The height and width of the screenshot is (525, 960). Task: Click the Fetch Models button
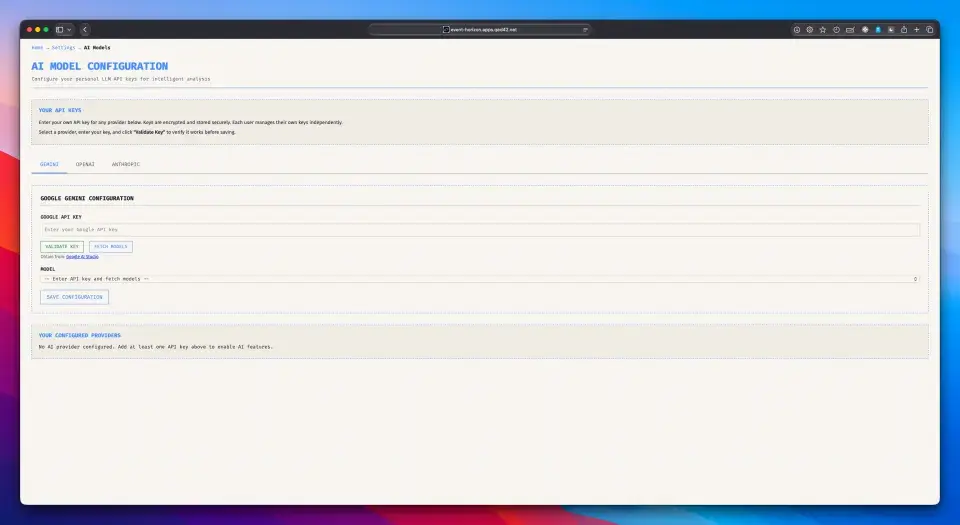click(x=111, y=247)
